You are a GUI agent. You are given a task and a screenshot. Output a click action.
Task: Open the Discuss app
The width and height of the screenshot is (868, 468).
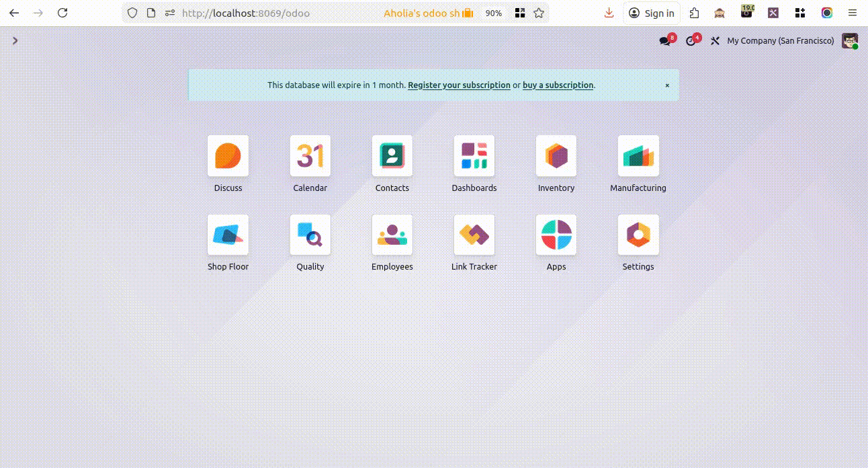pyautogui.click(x=228, y=156)
